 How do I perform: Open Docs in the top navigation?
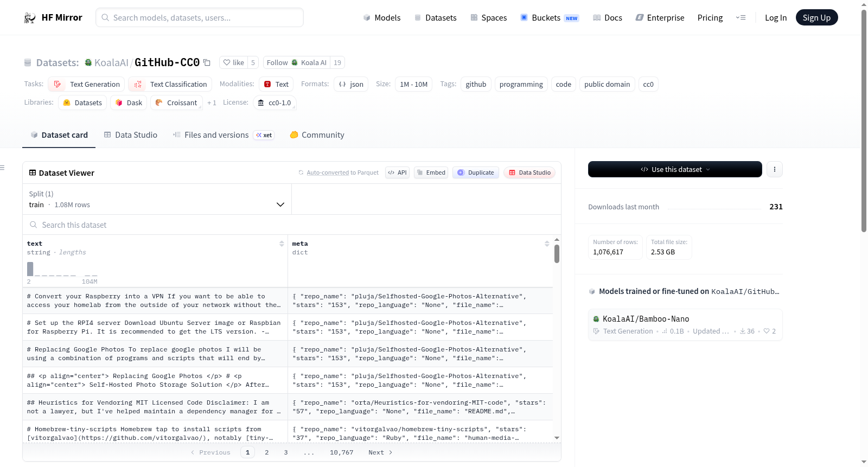click(x=607, y=18)
